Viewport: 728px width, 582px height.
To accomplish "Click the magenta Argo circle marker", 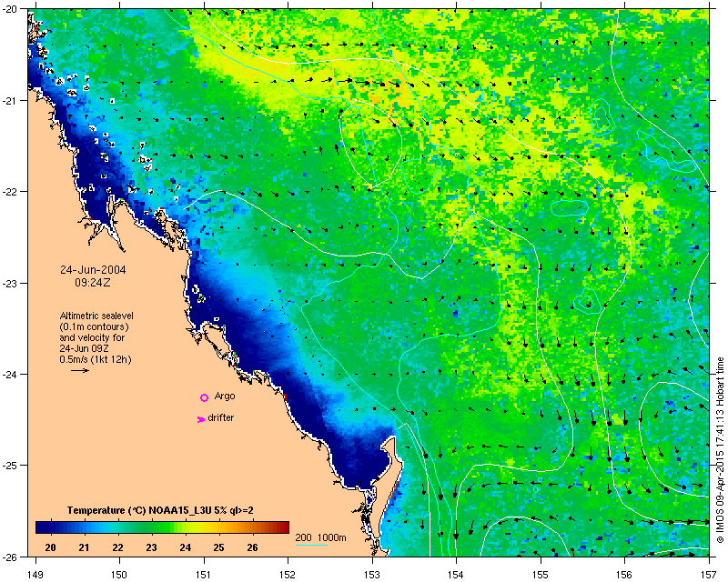I will click(204, 397).
